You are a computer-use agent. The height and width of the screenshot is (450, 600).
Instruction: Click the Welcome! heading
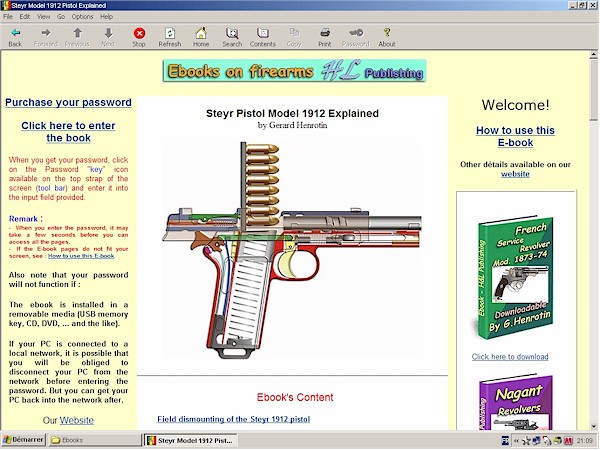pos(515,105)
